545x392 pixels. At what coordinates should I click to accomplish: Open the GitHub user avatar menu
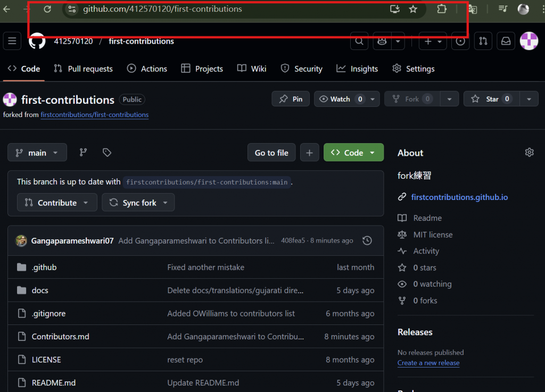(529, 41)
